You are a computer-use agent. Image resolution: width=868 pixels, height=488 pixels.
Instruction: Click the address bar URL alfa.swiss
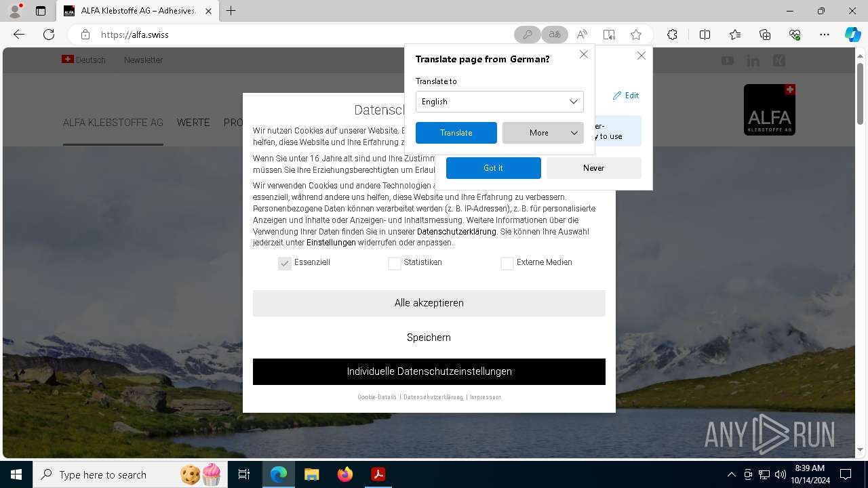(135, 35)
